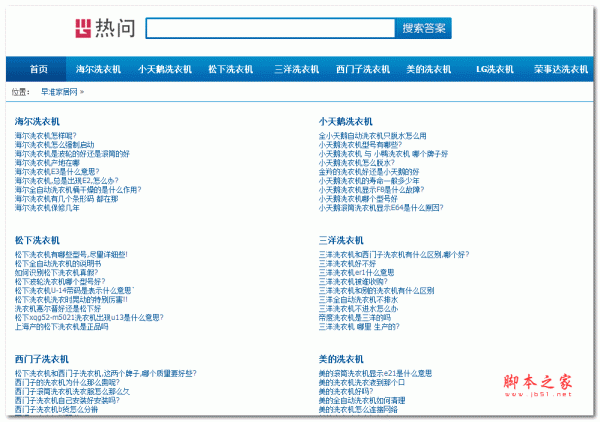Open question 美的洗衣机好吗?
Image resolution: width=600 pixels, height=422 pixels.
[346, 391]
